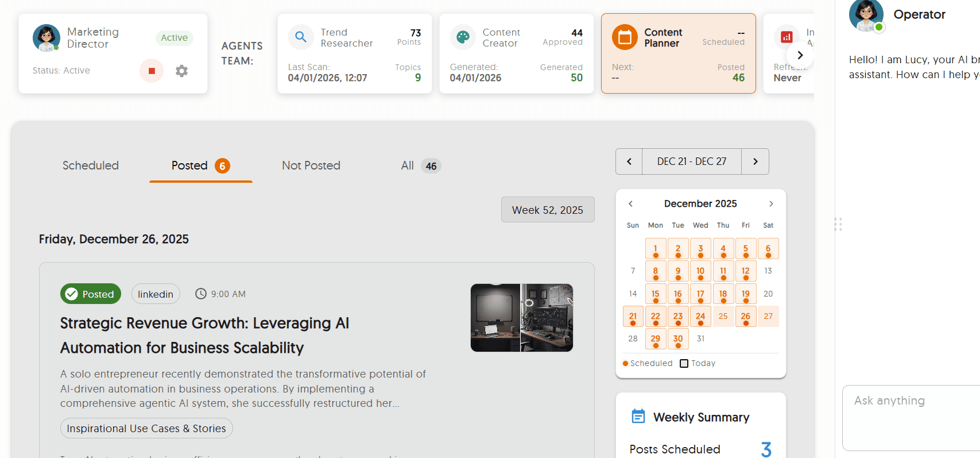Click the Content Planner calendar icon

pyautogui.click(x=625, y=37)
